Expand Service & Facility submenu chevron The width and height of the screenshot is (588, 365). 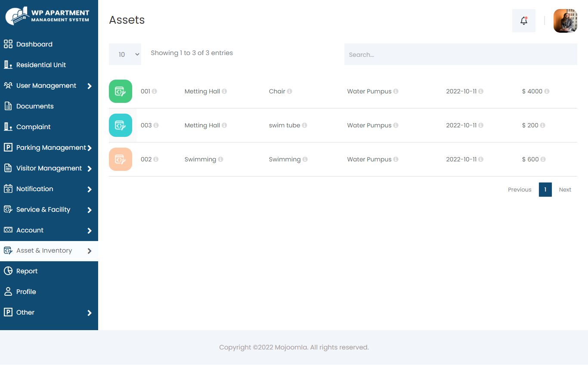pyautogui.click(x=90, y=210)
